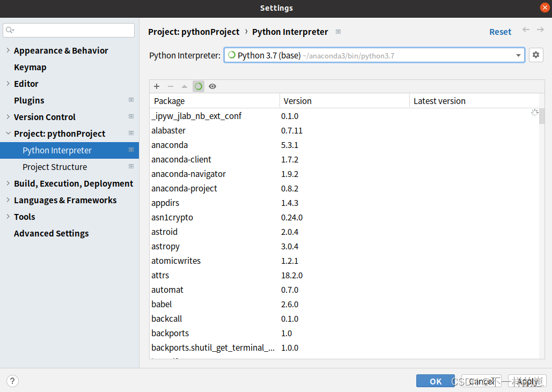This screenshot has width=552, height=392.
Task: Click the back navigation arrow
Action: click(x=526, y=29)
